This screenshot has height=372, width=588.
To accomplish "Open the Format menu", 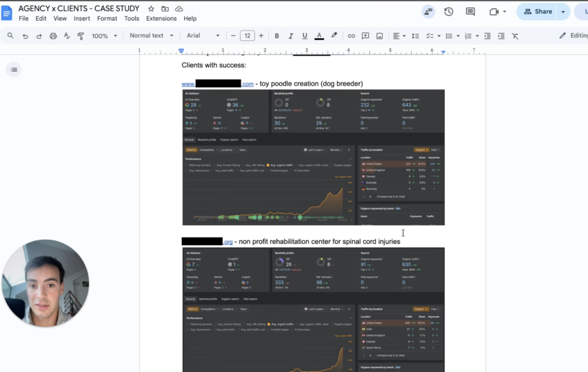I will (107, 18).
